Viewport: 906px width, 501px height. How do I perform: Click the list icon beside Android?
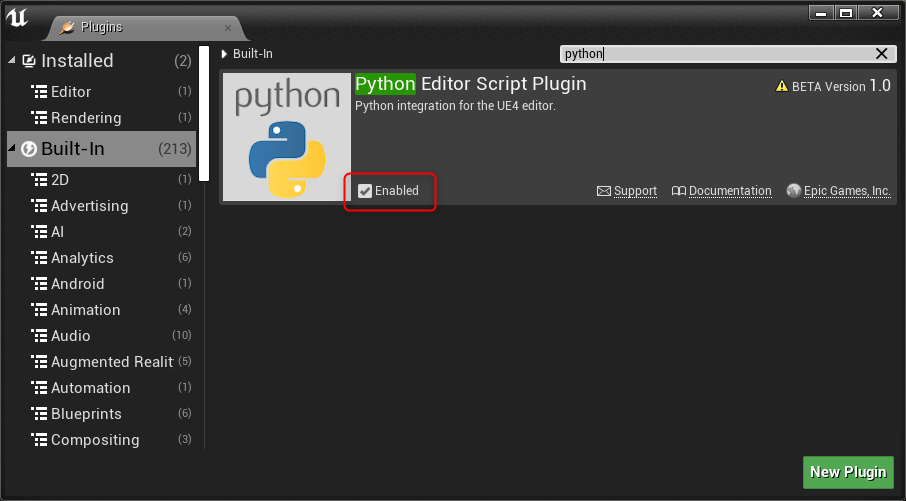coord(39,284)
